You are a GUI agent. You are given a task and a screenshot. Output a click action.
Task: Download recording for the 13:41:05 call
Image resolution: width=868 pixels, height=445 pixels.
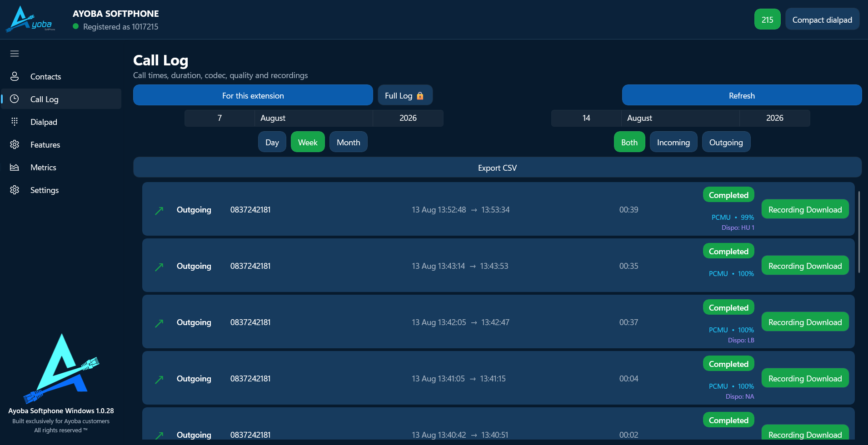[x=805, y=378]
